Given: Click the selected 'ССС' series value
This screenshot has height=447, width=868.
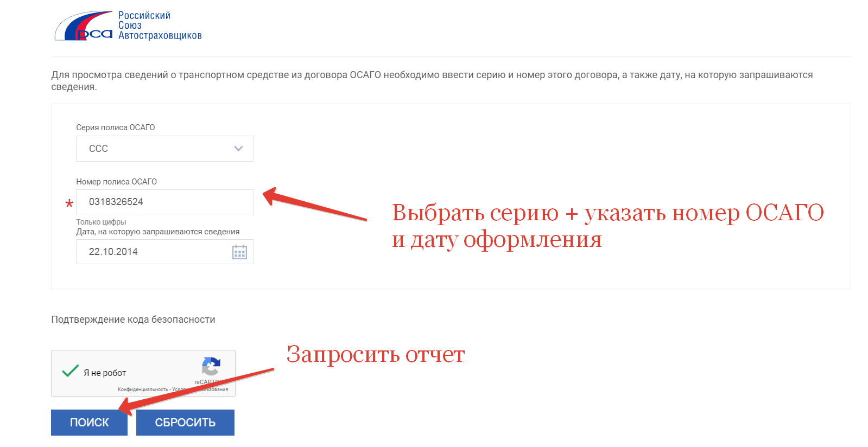Looking at the screenshot, I should 99,149.
